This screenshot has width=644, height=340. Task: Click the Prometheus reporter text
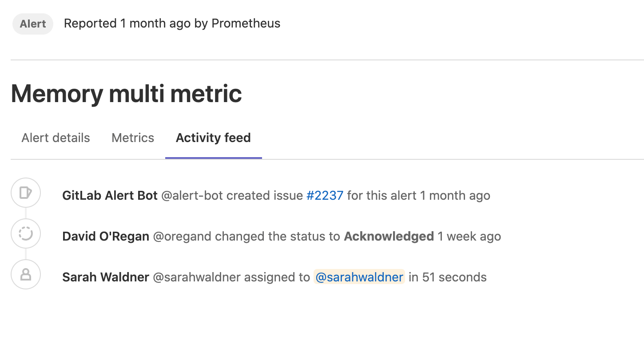245,23
